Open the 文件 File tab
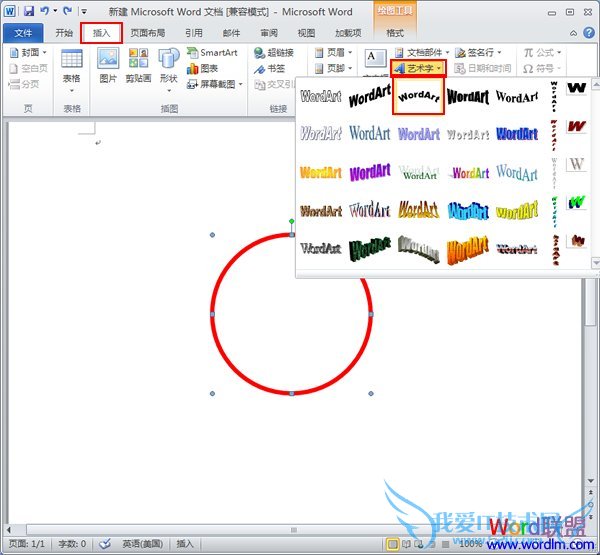The height and width of the screenshot is (555, 600). [x=23, y=33]
